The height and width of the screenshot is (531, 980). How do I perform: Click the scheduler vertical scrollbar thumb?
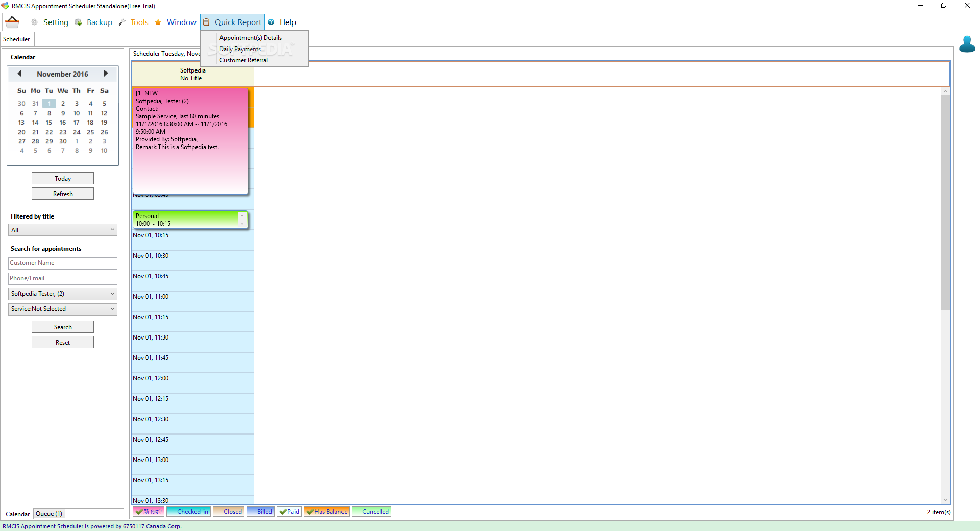pyautogui.click(x=945, y=203)
